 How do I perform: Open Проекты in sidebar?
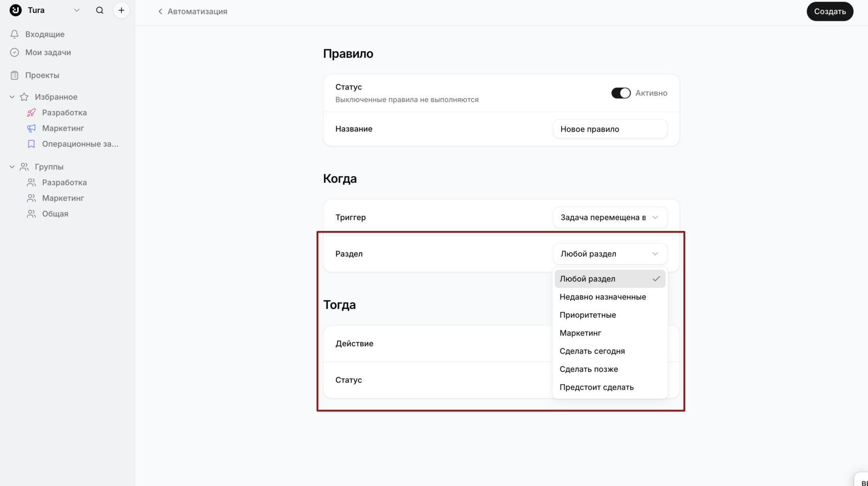click(x=42, y=75)
